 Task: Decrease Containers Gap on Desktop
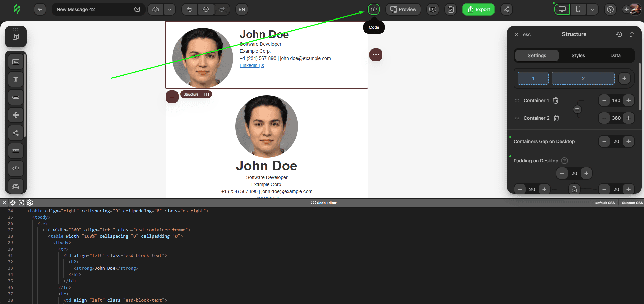coord(604,141)
